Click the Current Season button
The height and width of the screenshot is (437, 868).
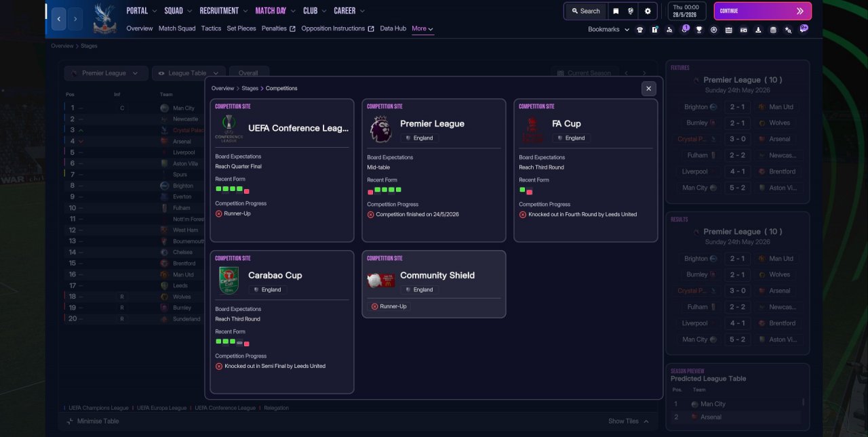click(x=584, y=73)
